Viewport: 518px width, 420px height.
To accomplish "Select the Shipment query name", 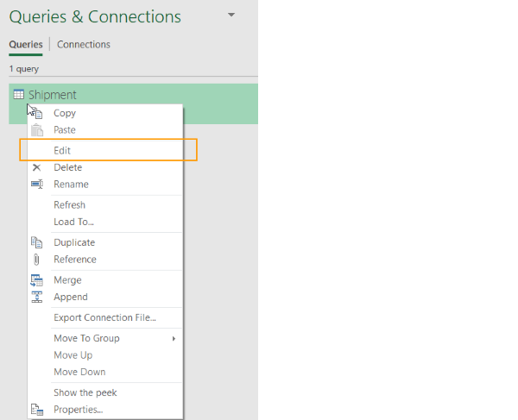I will click(x=52, y=95).
